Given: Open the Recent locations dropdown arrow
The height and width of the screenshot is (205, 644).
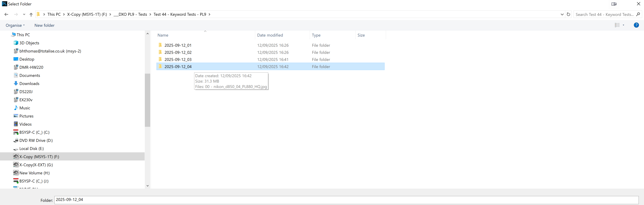Looking at the screenshot, I should (x=24, y=15).
